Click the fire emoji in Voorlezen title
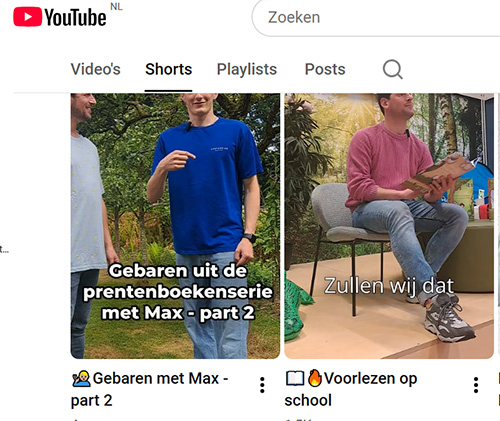This screenshot has width=500, height=421. tap(315, 378)
